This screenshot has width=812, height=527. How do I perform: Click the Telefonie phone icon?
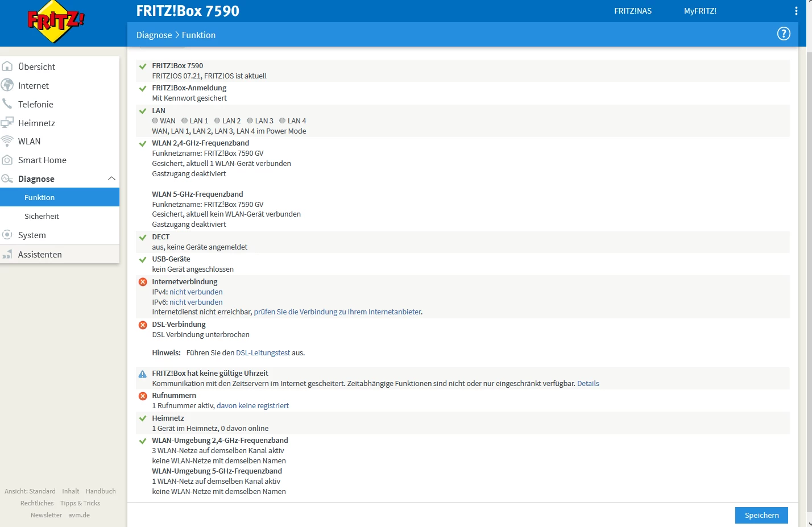coord(7,104)
